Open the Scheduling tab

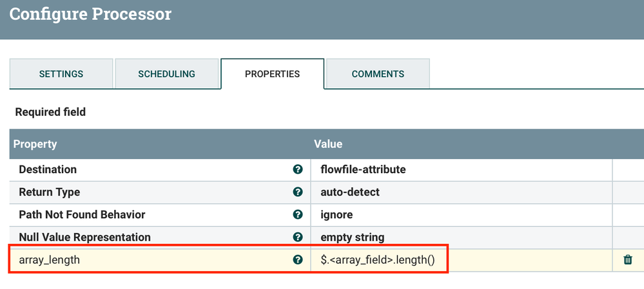pos(166,74)
